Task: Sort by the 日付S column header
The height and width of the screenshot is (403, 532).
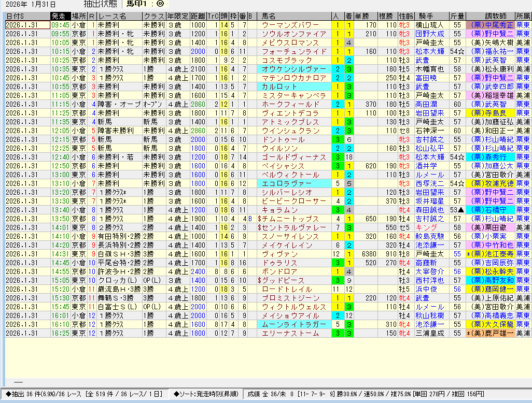Action: (x=27, y=16)
